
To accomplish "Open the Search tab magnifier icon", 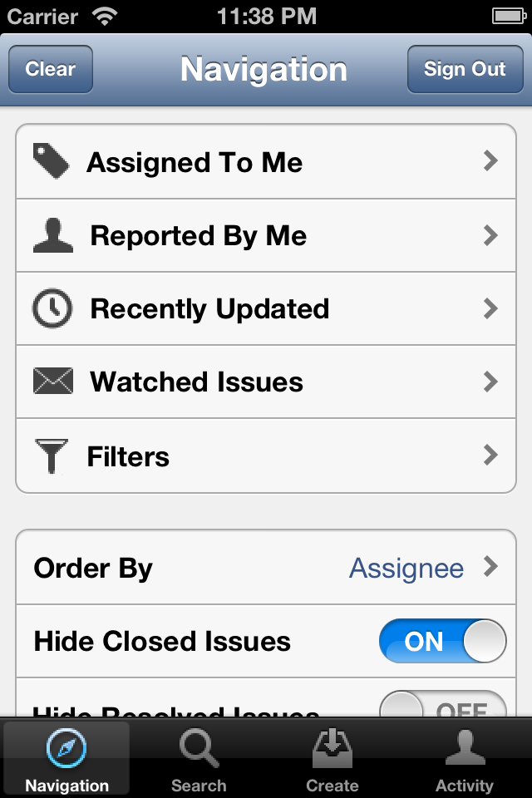I will [199, 748].
